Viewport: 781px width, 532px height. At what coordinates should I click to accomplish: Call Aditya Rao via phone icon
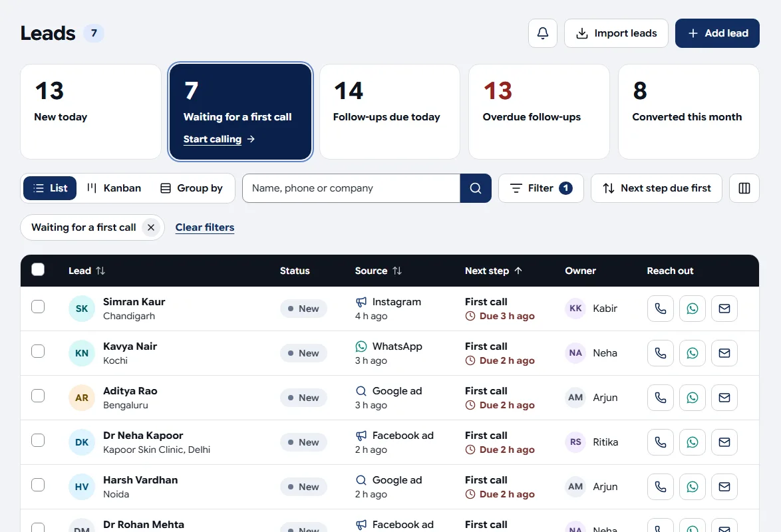(661, 398)
